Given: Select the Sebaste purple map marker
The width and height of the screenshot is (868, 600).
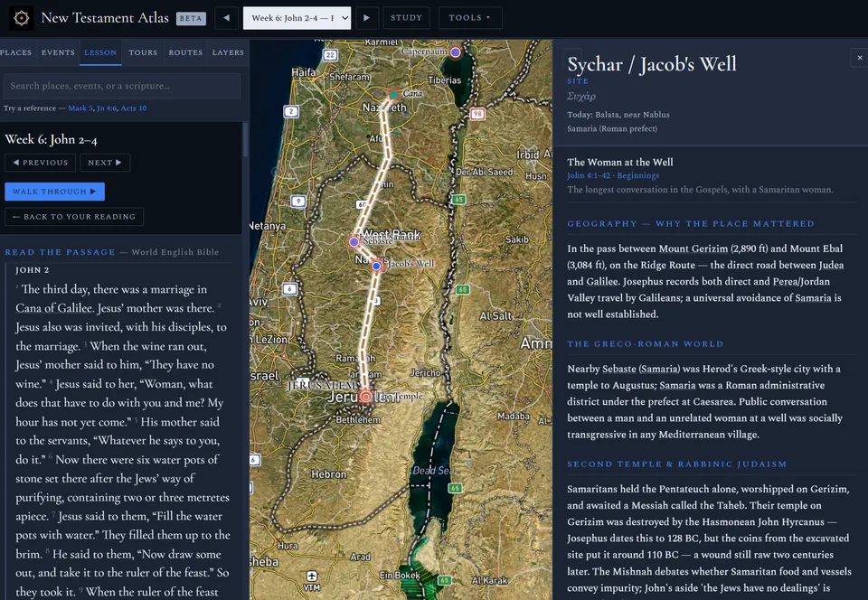Looking at the screenshot, I should point(354,241).
